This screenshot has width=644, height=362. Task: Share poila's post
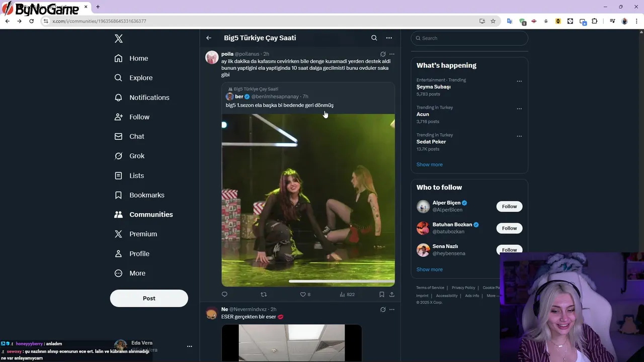click(392, 295)
